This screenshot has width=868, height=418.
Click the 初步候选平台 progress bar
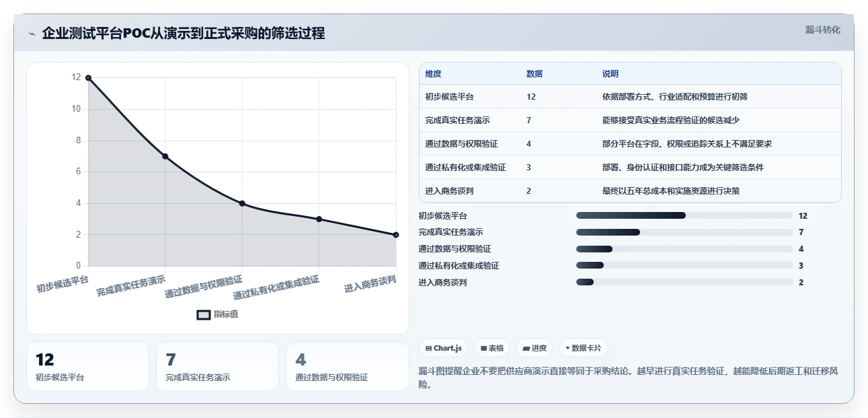(684, 215)
